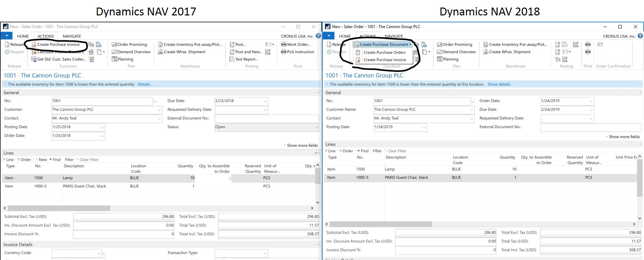Expand Customer dropdown in NAV 2017
Image resolution: width=644 pixels, height=260 pixels.
tap(159, 110)
